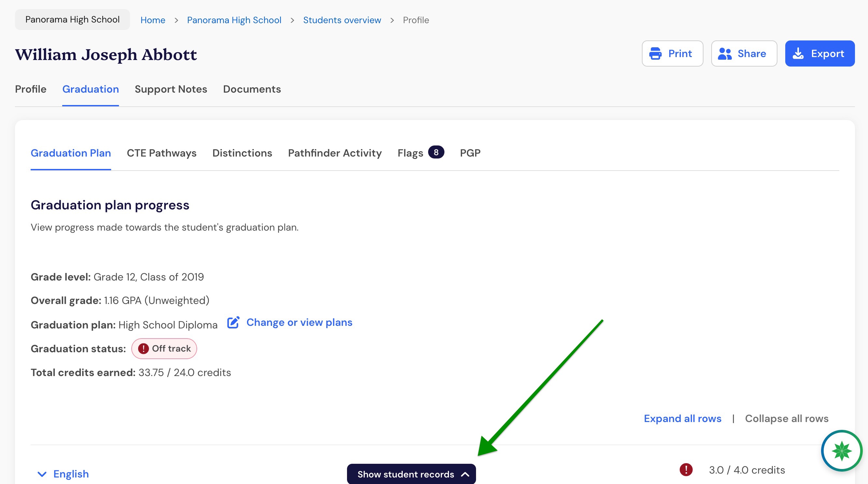868x484 pixels.
Task: Click the printer icon in Print button
Action: tap(655, 53)
